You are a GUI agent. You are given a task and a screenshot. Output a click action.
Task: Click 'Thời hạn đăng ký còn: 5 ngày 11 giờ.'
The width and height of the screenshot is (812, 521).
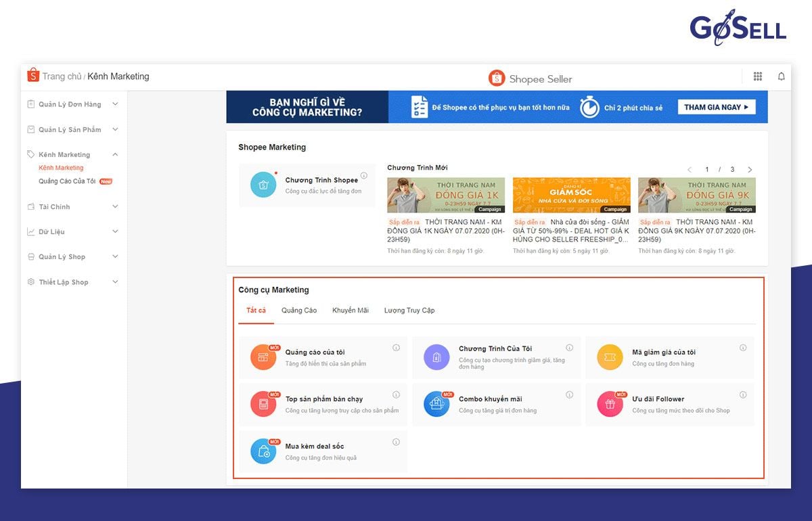point(561,251)
